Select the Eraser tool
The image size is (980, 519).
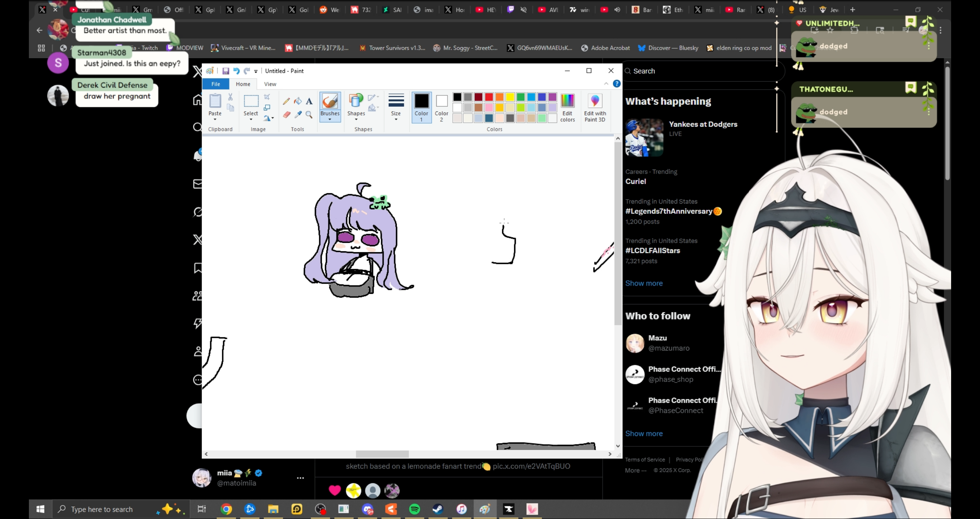pos(286,115)
